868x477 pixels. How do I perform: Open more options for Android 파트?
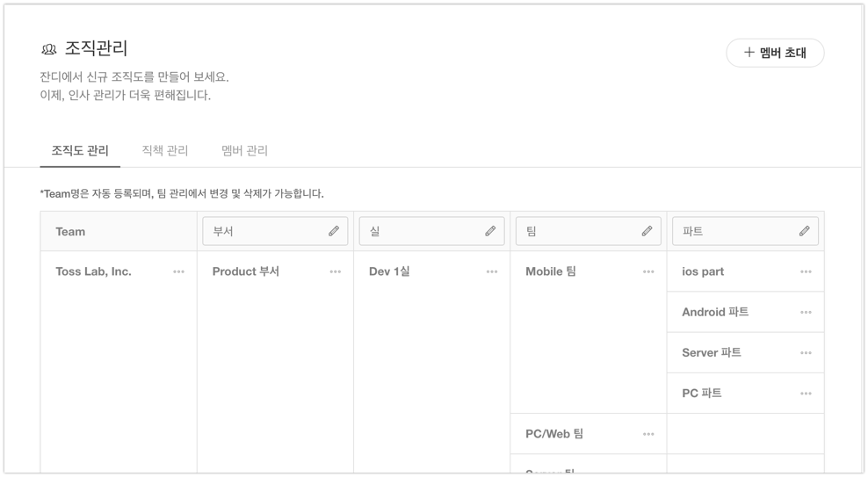[806, 313]
